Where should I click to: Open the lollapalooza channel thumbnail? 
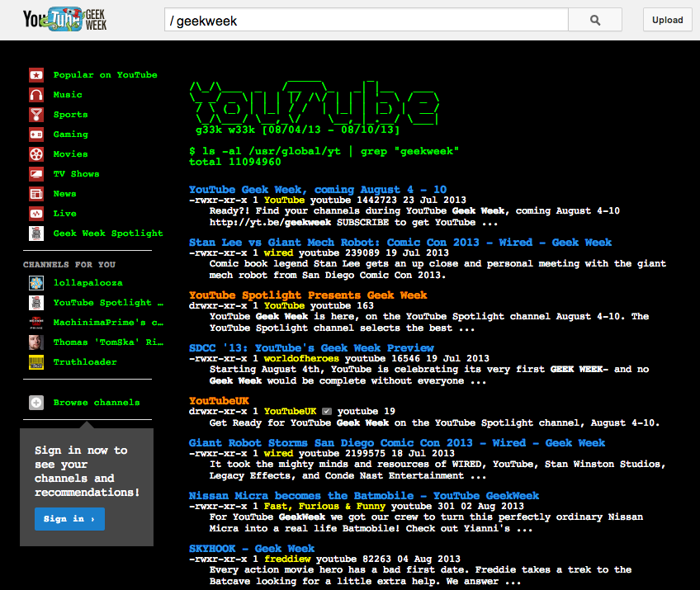coord(36,283)
